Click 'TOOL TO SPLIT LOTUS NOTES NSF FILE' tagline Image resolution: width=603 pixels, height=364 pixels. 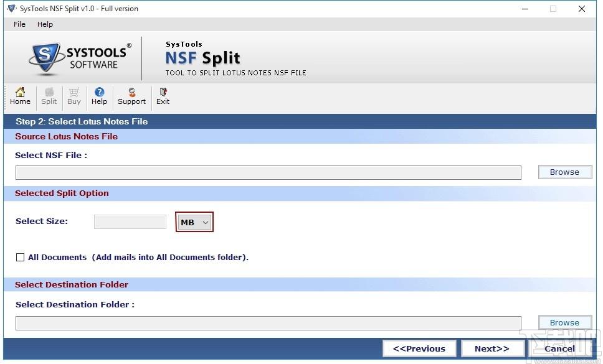click(x=235, y=73)
